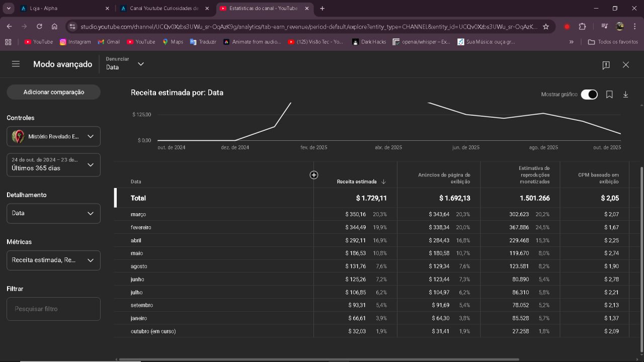Click the Pesquisar filtro input field

click(53, 309)
